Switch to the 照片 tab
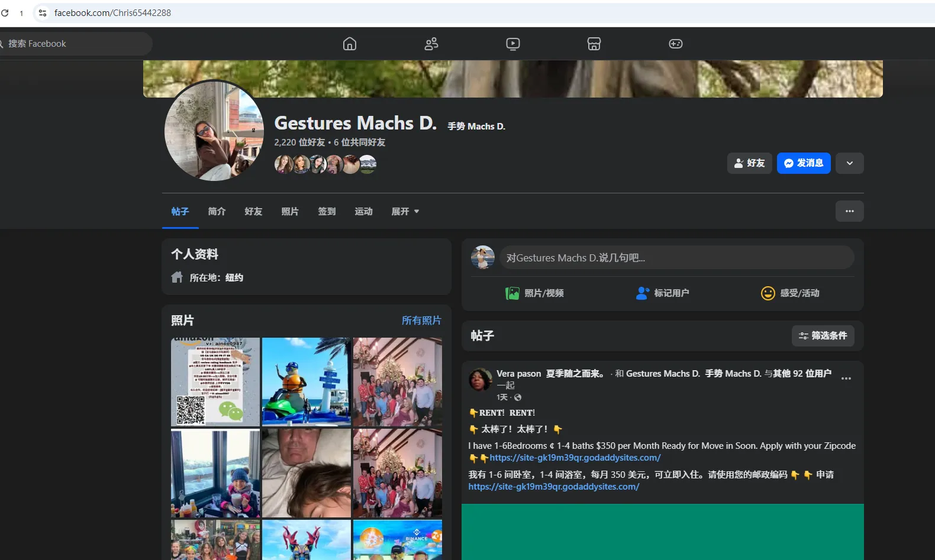The width and height of the screenshot is (935, 560). pos(290,212)
